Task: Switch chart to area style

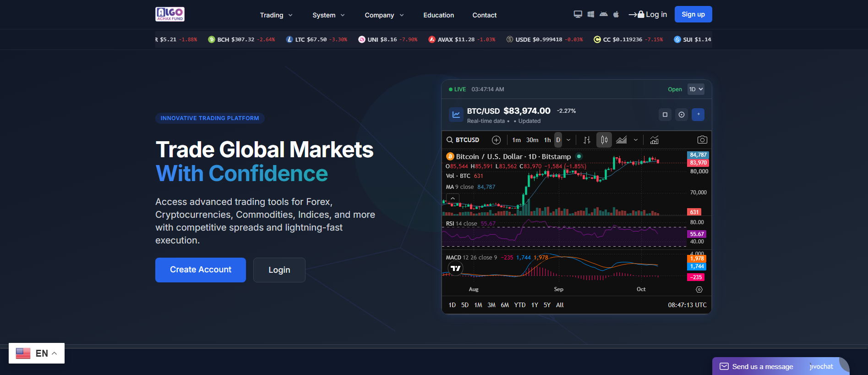Action: click(x=622, y=140)
